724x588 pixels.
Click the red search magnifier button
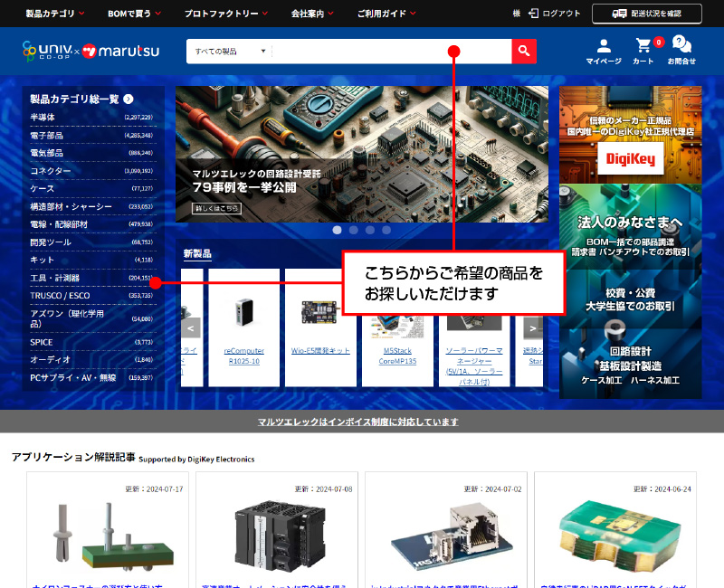(524, 51)
